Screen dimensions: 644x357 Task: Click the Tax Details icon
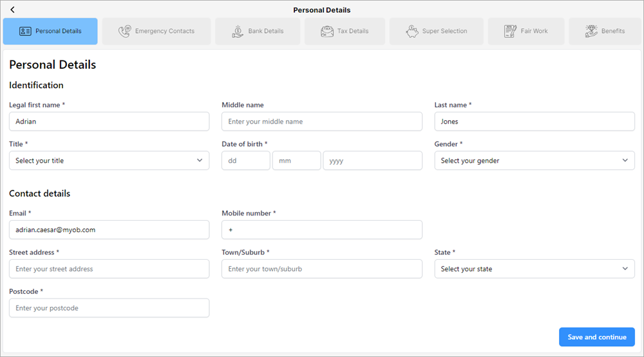coord(327,31)
